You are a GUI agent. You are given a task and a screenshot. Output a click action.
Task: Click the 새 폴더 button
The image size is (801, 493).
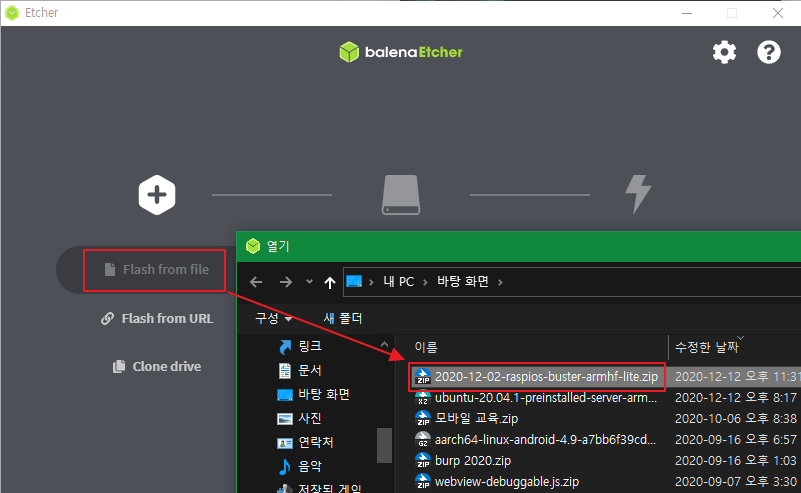click(x=343, y=318)
